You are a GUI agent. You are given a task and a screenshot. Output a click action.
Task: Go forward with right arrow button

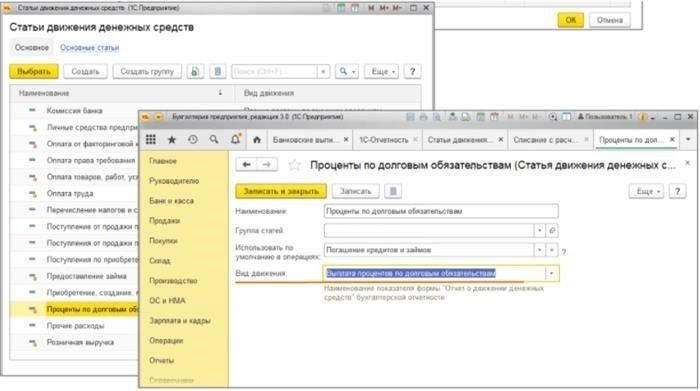point(267,165)
